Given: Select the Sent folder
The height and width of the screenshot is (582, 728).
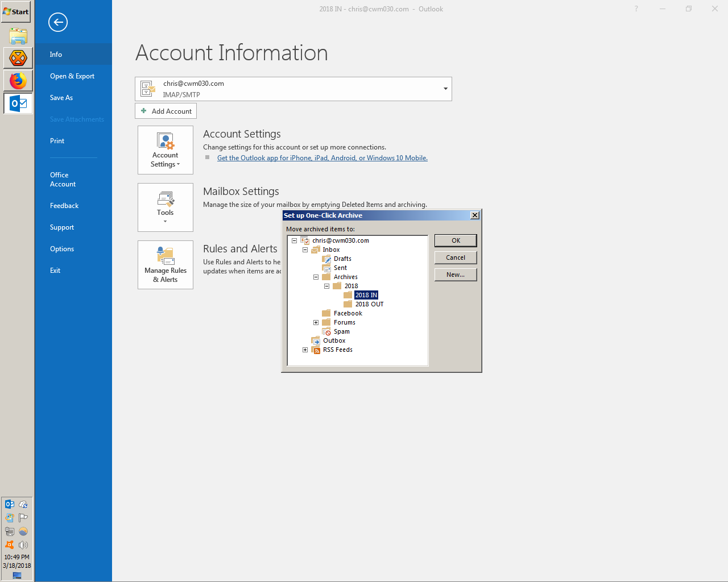Looking at the screenshot, I should [340, 268].
